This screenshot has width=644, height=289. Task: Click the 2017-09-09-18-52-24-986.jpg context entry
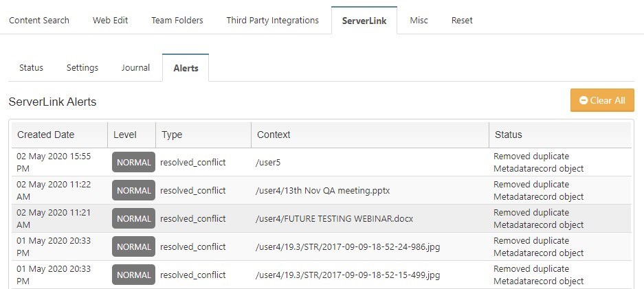[348, 246]
